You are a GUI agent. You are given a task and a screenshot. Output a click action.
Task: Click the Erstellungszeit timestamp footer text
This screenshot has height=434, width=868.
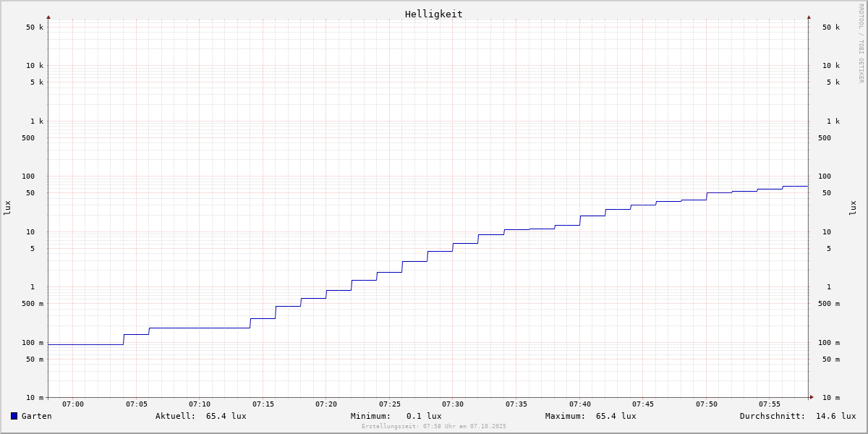pos(433,426)
